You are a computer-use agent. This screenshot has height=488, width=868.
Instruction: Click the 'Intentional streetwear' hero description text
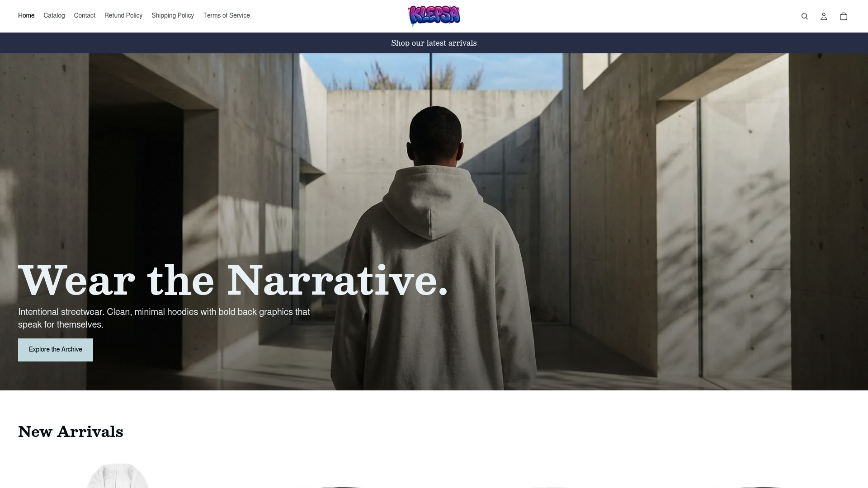tap(164, 318)
